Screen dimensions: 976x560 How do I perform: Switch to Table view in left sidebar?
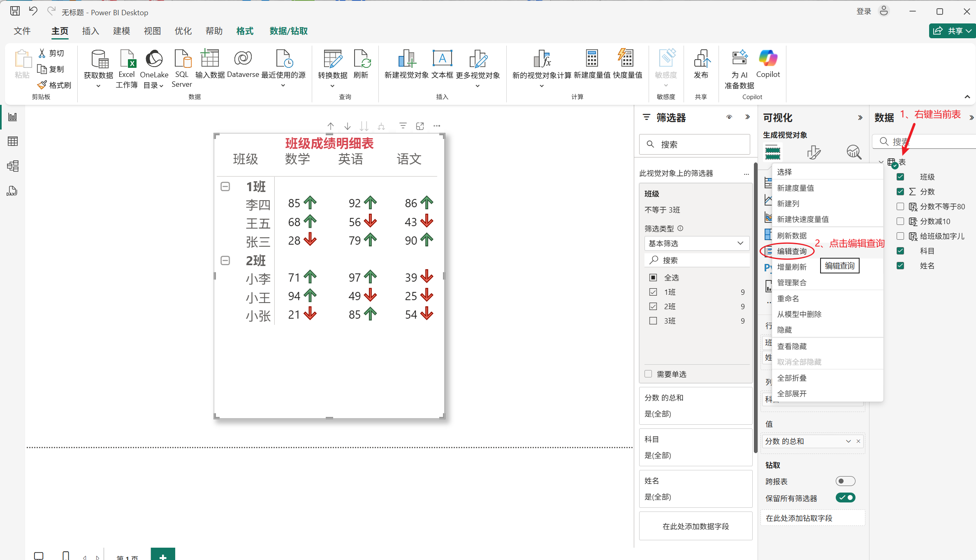click(x=13, y=141)
